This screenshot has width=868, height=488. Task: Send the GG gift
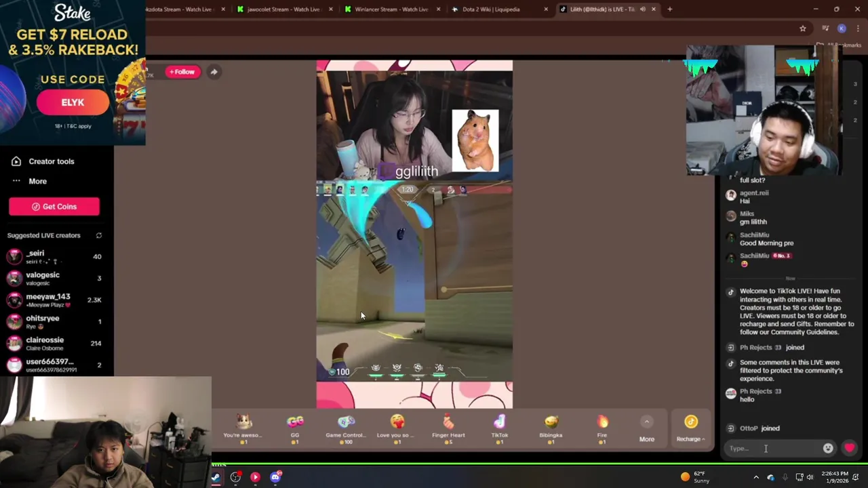tap(295, 429)
